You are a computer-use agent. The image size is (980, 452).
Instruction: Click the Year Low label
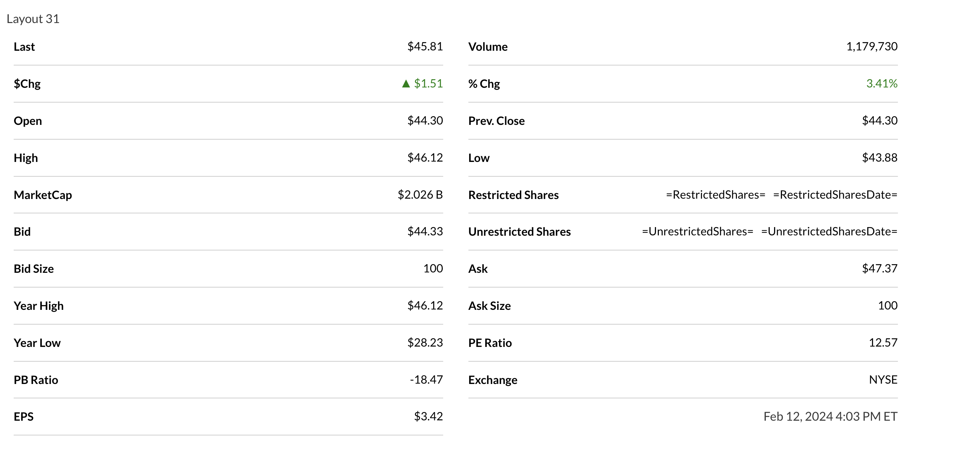click(x=37, y=343)
